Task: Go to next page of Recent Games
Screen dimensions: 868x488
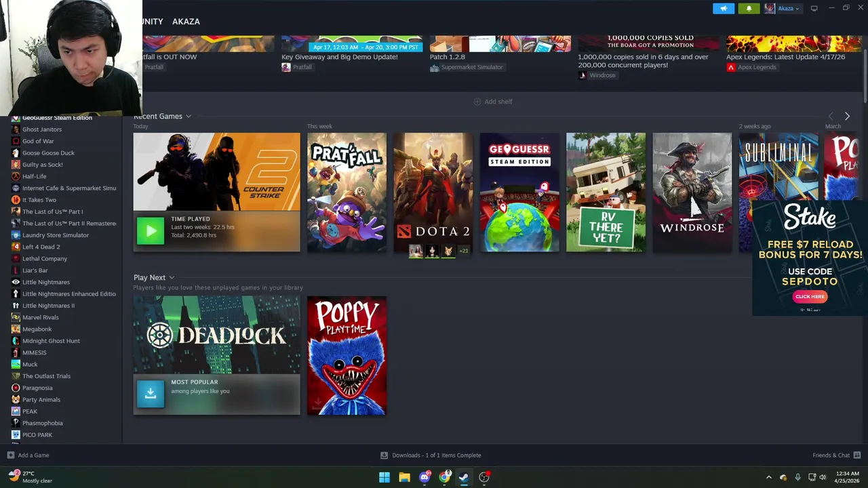Action: point(847,117)
